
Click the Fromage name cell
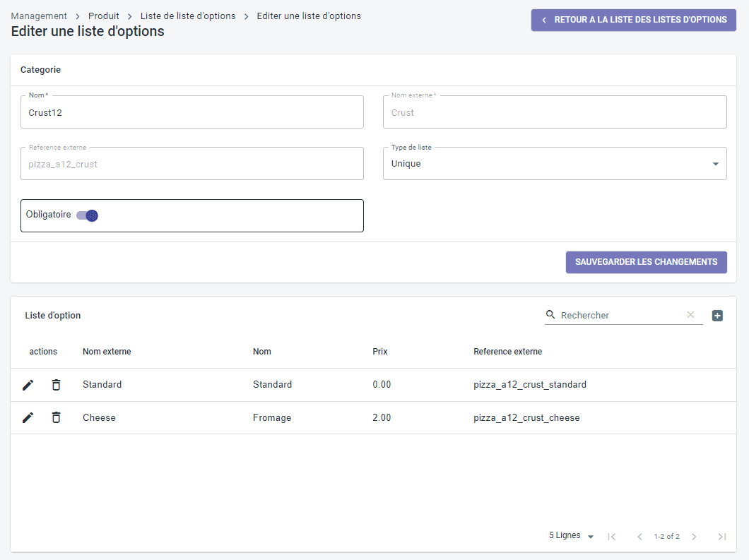click(272, 418)
